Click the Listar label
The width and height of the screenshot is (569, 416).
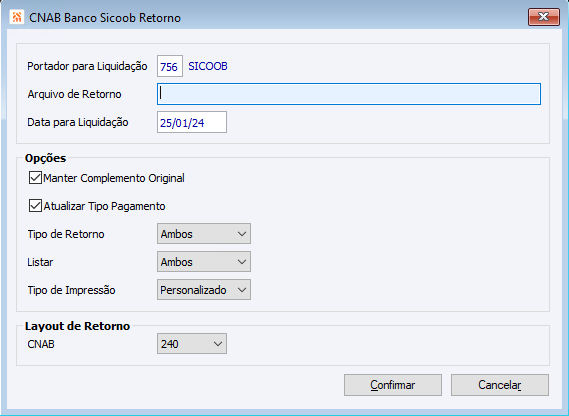40,262
